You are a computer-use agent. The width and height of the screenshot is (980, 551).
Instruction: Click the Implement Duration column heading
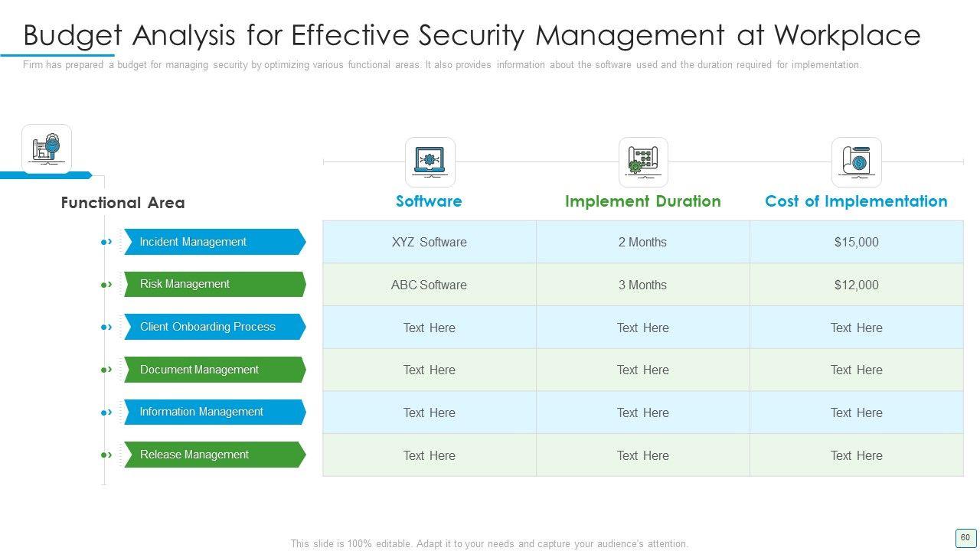click(x=643, y=201)
